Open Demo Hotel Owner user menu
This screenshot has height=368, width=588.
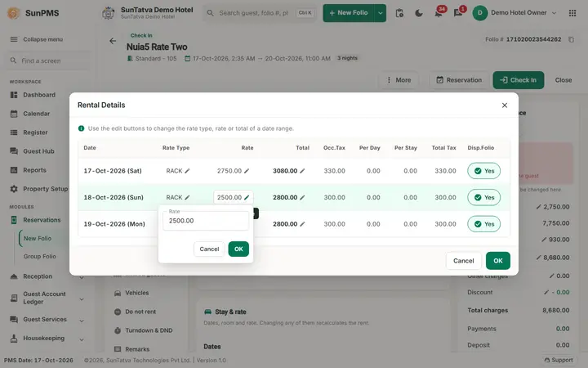pyautogui.click(x=514, y=13)
